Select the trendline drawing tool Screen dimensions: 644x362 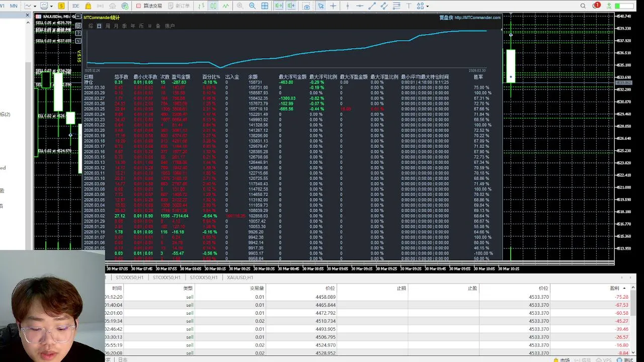(x=372, y=6)
